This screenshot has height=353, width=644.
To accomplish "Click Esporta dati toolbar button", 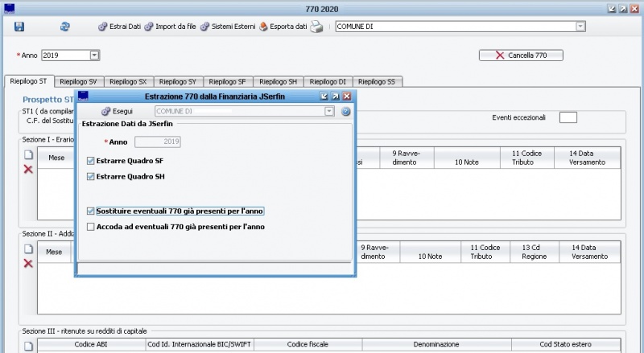I will pyautogui.click(x=283, y=27).
